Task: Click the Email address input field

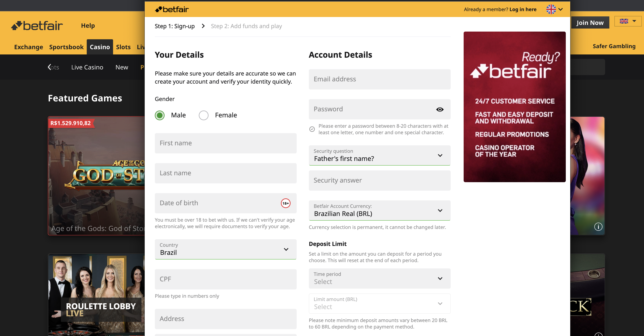Action: (379, 79)
